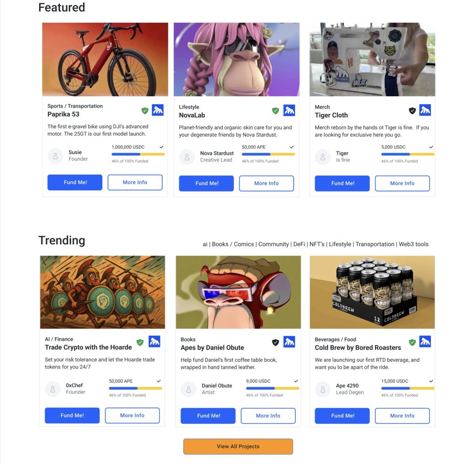476x464 pixels.
Task: Filter trending by DeFi category
Action: (299, 244)
